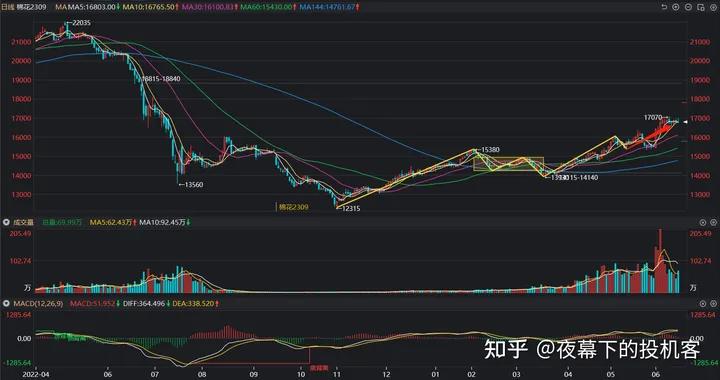Zoom out with the minus circle icon

pyautogui.click(x=688, y=7)
